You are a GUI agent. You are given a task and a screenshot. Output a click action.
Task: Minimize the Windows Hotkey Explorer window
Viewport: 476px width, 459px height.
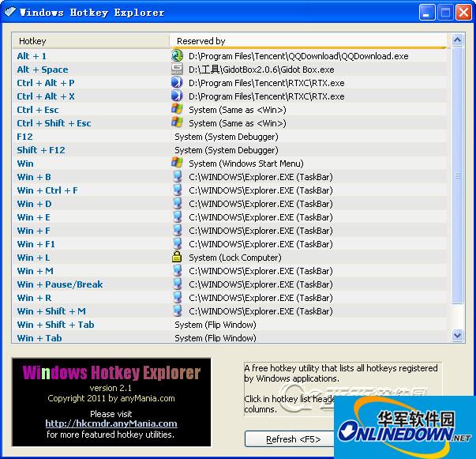tap(426, 13)
